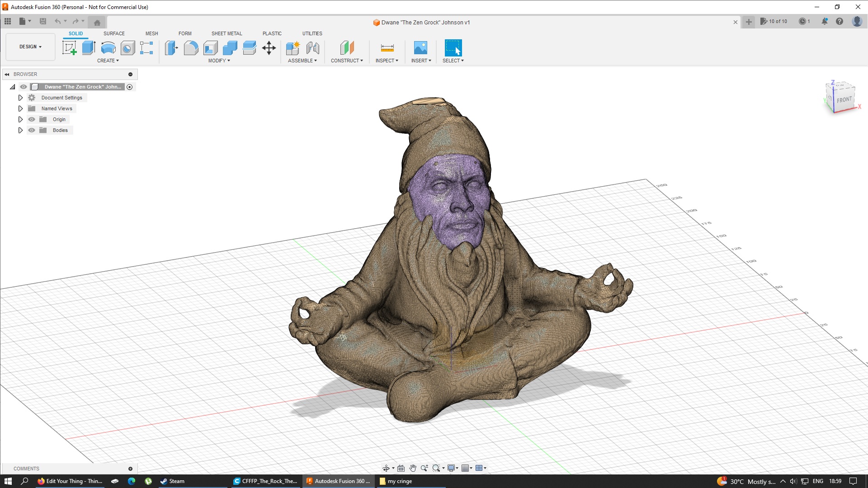Select the Hole tool
This screenshot has height=488, width=868.
pos(127,48)
